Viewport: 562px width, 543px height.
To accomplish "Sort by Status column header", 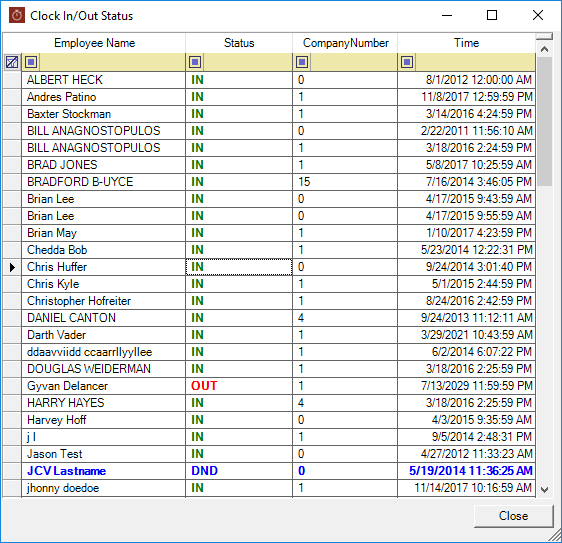I will tap(239, 43).
